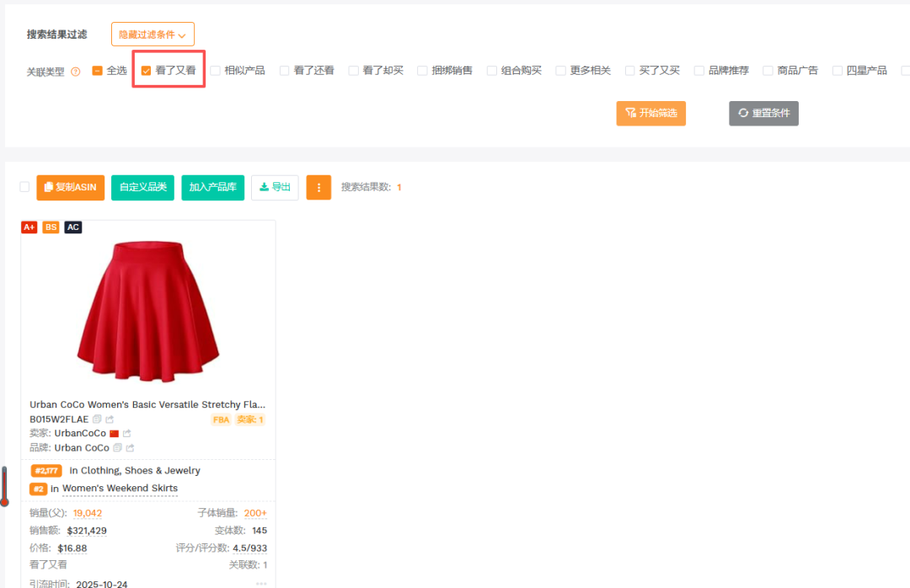Open the red skirt product thumbnail

point(148,312)
